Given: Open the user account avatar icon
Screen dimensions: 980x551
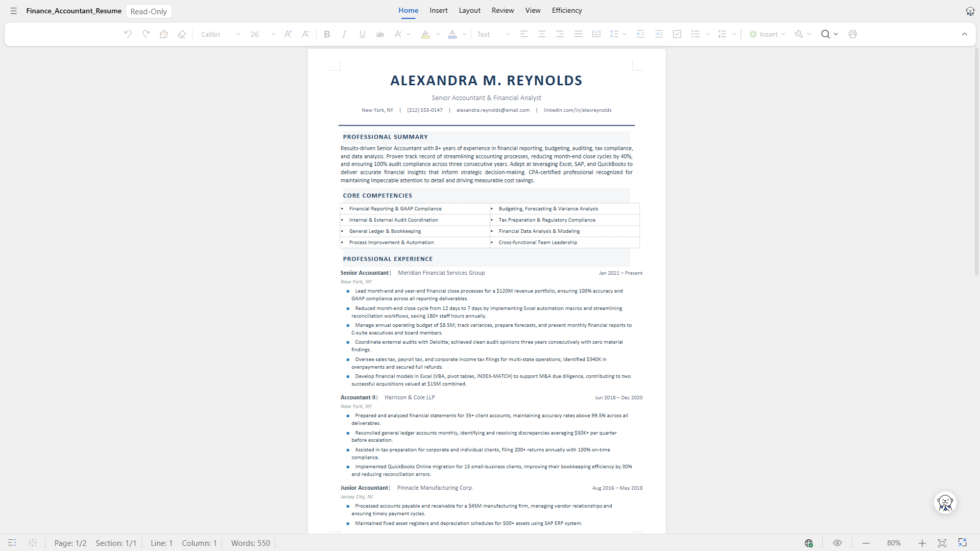Looking at the screenshot, I should point(970,11).
